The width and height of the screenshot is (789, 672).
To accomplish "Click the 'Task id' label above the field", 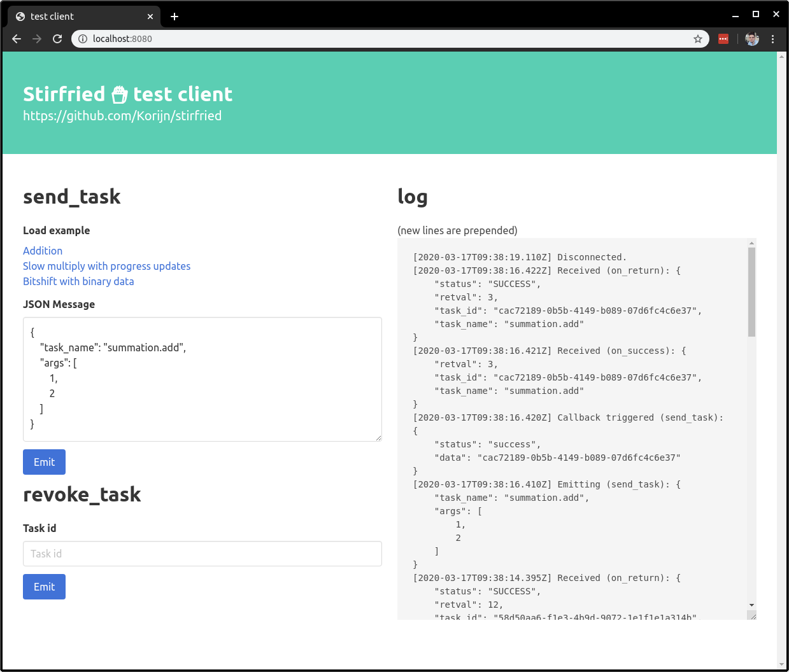I will pyautogui.click(x=39, y=528).
